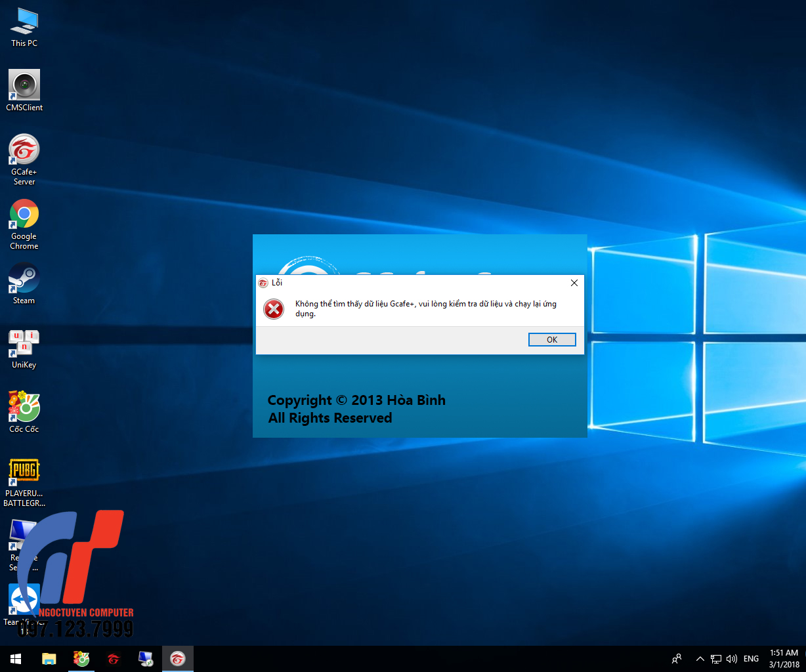Image resolution: width=806 pixels, height=672 pixels.
Task: Select the CMSClient desktop shortcut
Action: (24, 91)
